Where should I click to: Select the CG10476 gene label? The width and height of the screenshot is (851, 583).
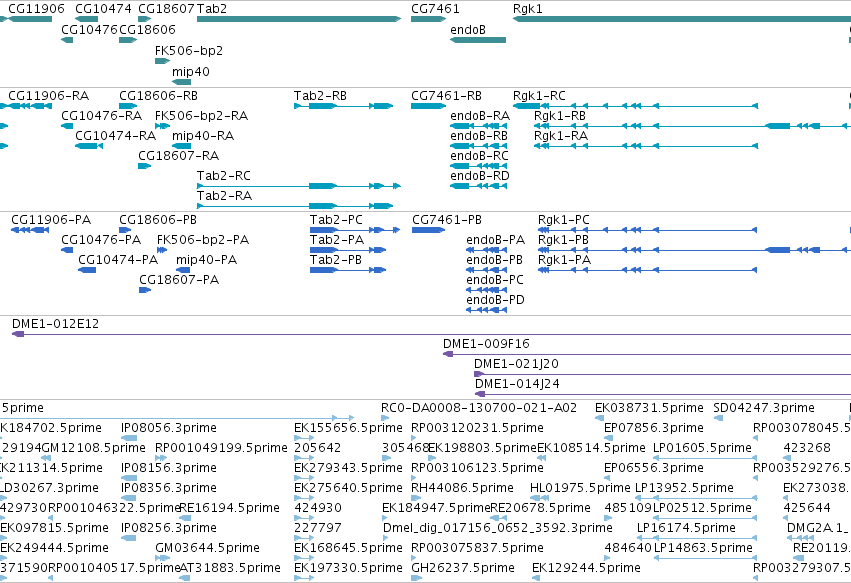click(x=90, y=29)
